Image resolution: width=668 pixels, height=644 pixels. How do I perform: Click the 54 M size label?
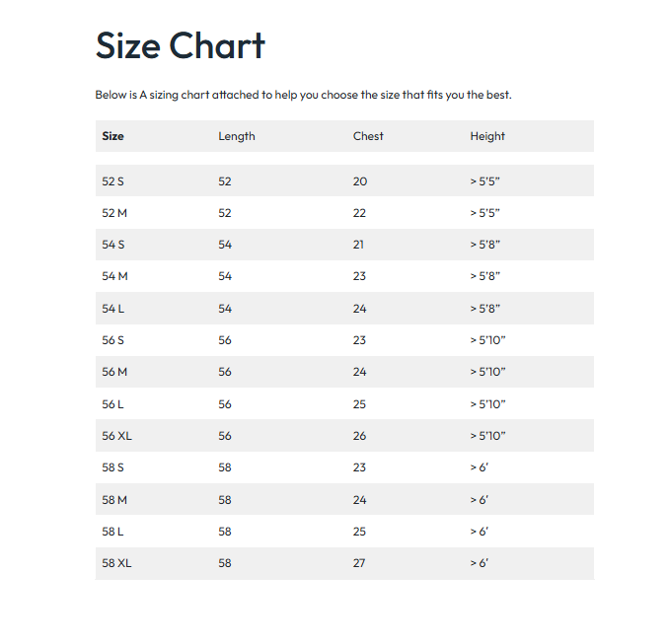(x=114, y=277)
